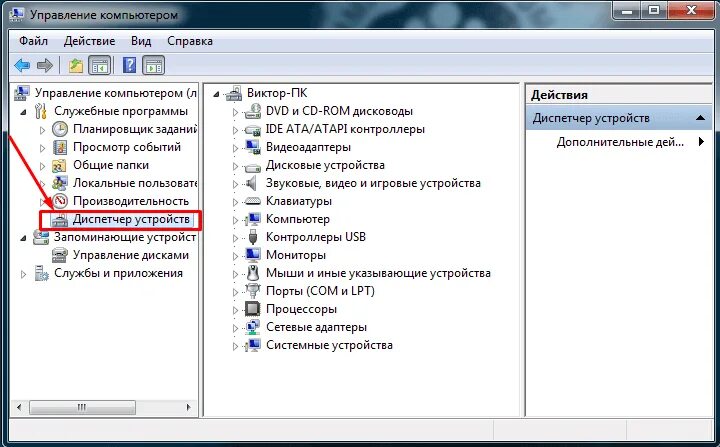
Task: Select the Процессоры device category label
Action: pos(301,309)
